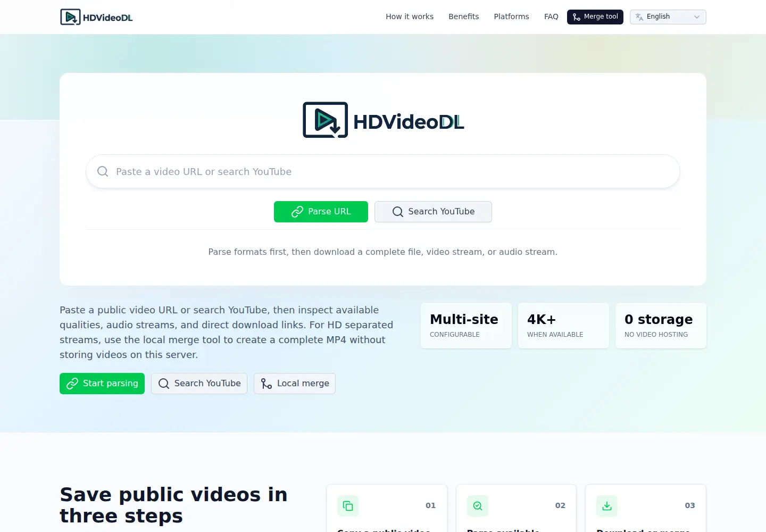Click the magnifier icon in Search YouTube button beside Start parsing
Viewport: 766px width, 532px height.
pos(164,384)
